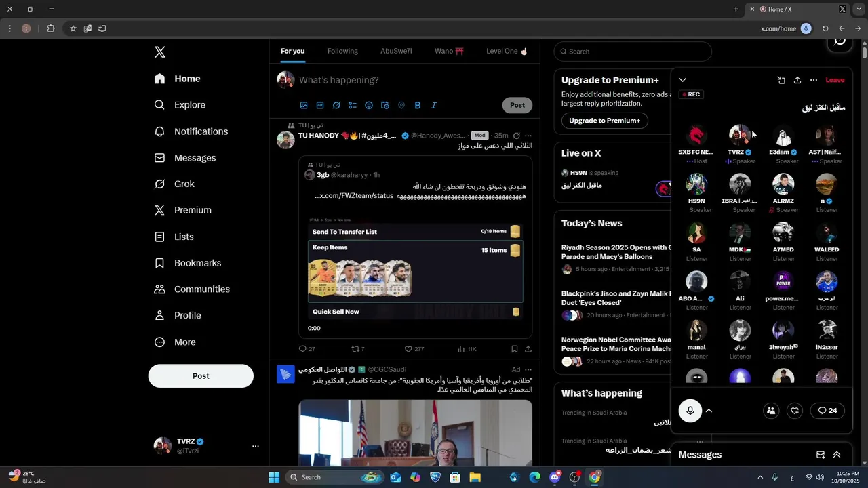Click the large white Post button in the sidebar
This screenshot has height=488, width=868.
click(201, 375)
